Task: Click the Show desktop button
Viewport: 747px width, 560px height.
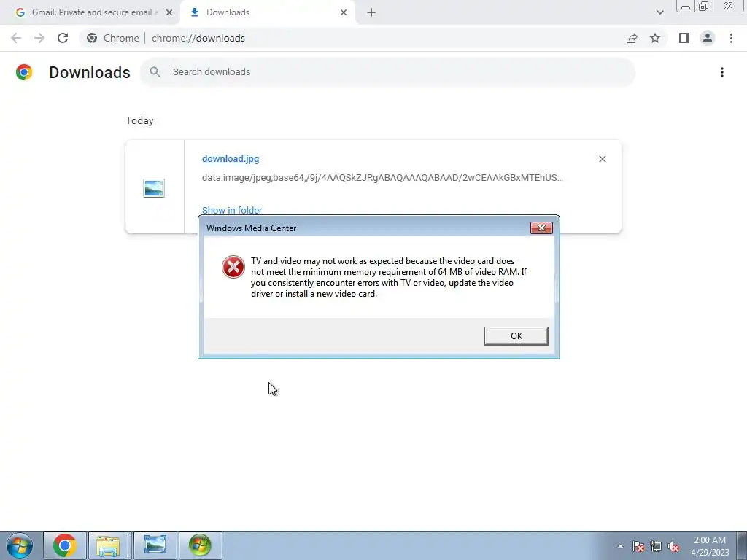Action: click(742, 545)
